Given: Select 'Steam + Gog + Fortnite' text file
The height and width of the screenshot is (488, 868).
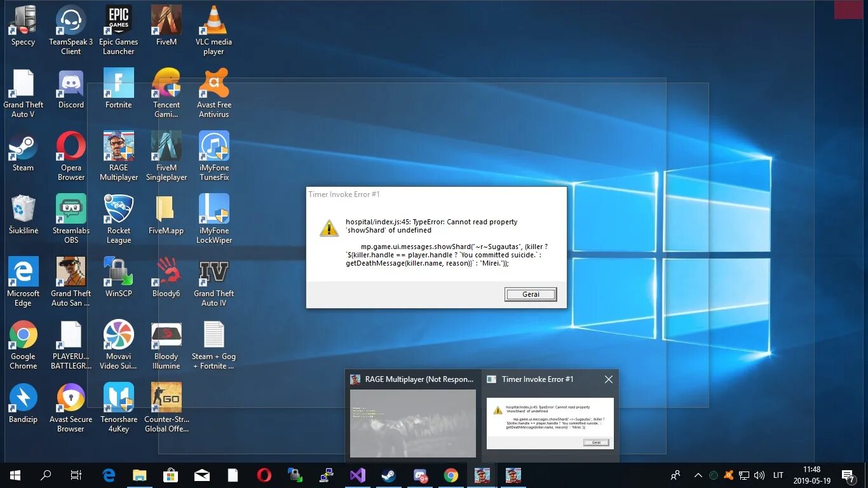Looking at the screenshot, I should click(214, 344).
